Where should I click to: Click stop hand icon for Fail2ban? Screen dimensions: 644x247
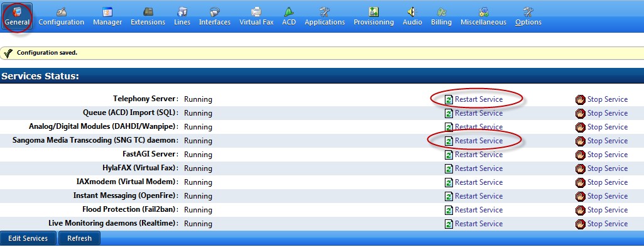click(580, 210)
